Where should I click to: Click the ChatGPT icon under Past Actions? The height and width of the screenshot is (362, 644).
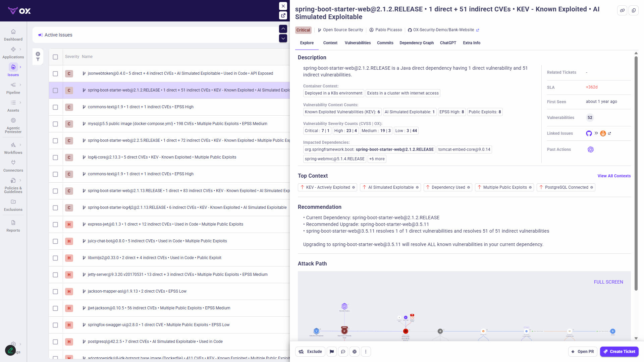tap(591, 149)
